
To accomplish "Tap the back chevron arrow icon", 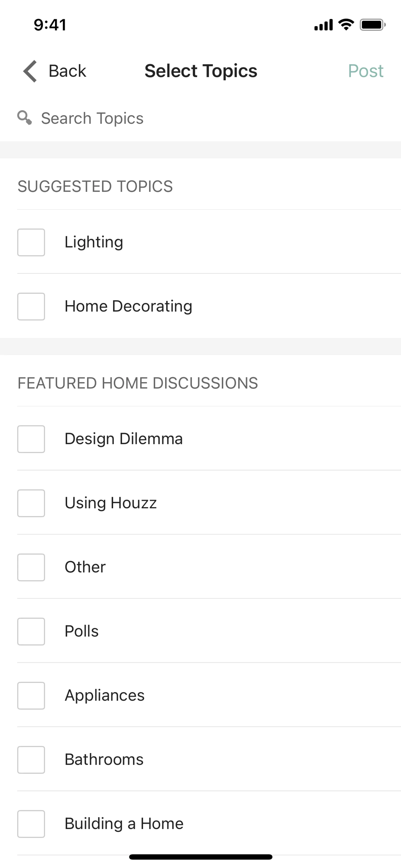I will pos(30,71).
